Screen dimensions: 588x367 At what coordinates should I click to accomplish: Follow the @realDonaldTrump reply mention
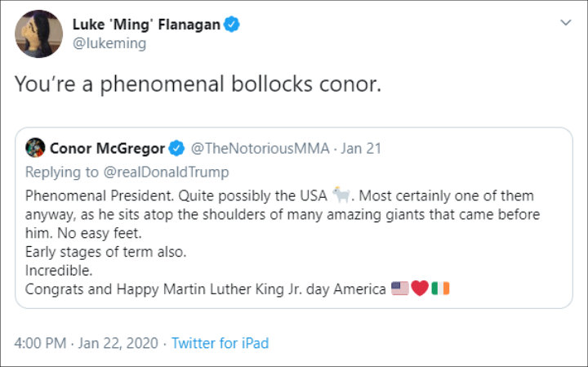tap(166, 172)
